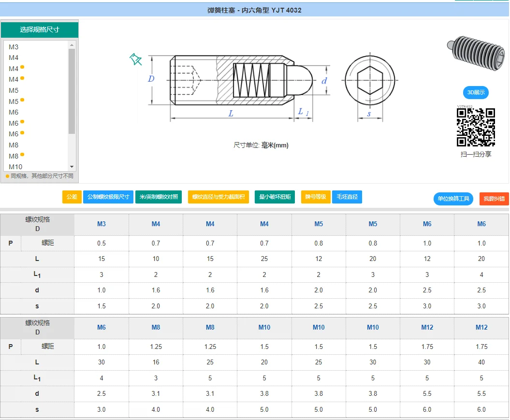
Task: Open the 最小破坏扭矩 reference
Action: [x=275, y=197]
